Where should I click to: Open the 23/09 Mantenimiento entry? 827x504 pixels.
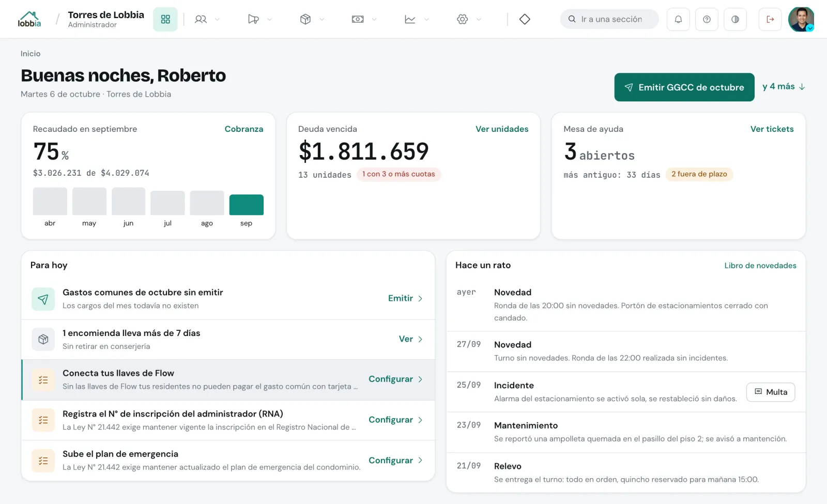(626, 432)
